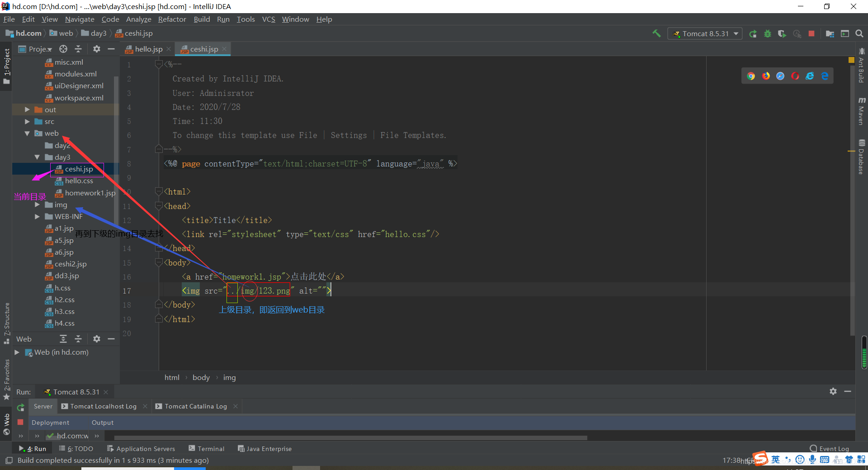The width and height of the screenshot is (868, 470).
Task: Start debugging with the bug icon
Action: click(767, 34)
